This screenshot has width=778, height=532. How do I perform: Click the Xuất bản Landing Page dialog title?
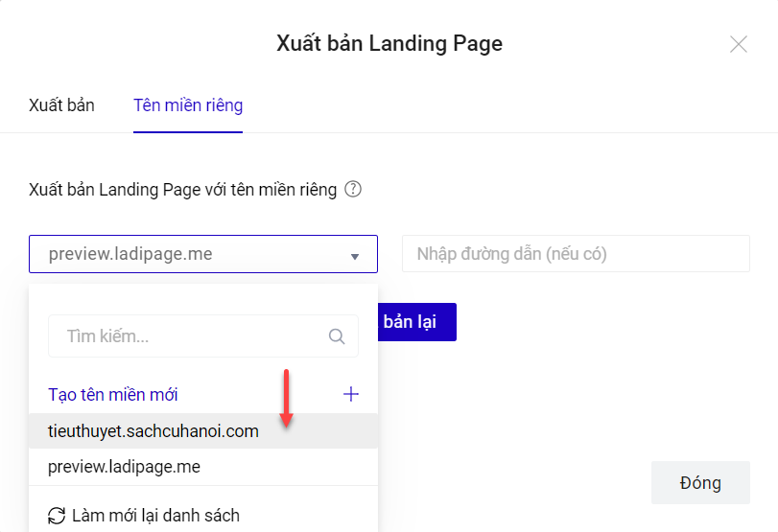pos(389,44)
